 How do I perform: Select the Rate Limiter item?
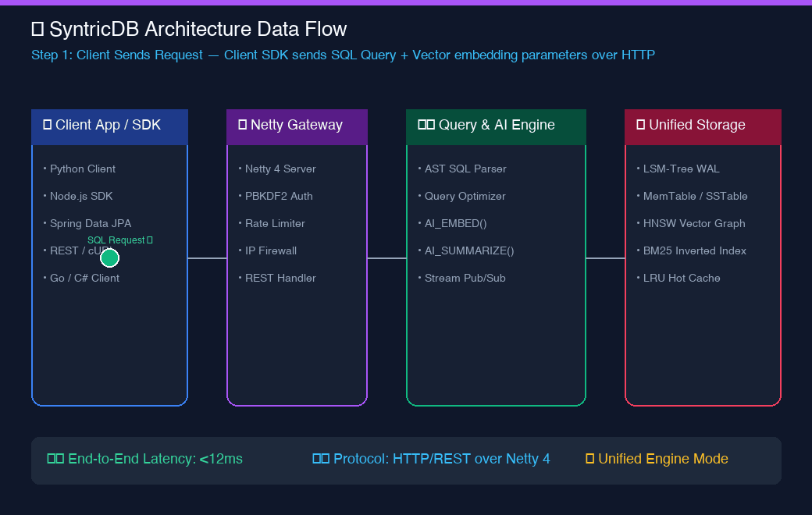(272, 224)
